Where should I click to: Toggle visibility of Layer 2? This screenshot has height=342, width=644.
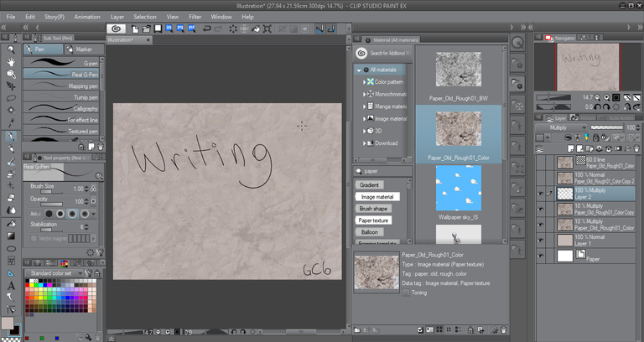coord(541,194)
